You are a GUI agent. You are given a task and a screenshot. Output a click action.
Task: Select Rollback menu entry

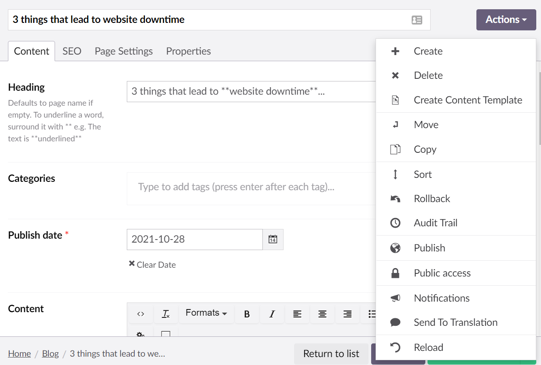point(456,199)
